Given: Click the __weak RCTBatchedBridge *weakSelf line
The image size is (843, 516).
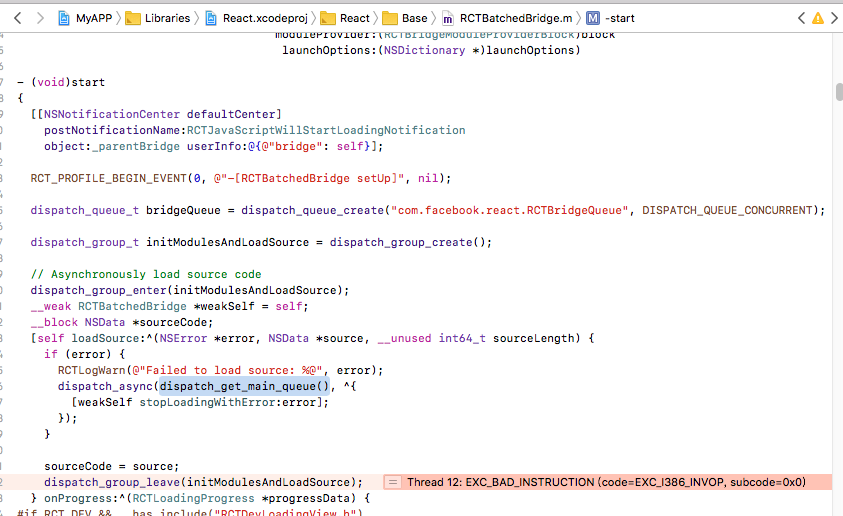Looking at the screenshot, I should coord(169,306).
